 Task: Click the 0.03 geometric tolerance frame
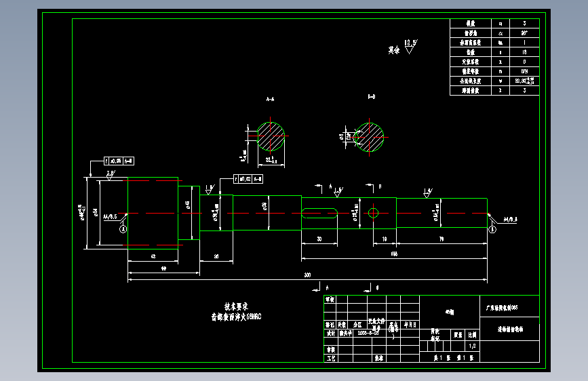point(248,179)
